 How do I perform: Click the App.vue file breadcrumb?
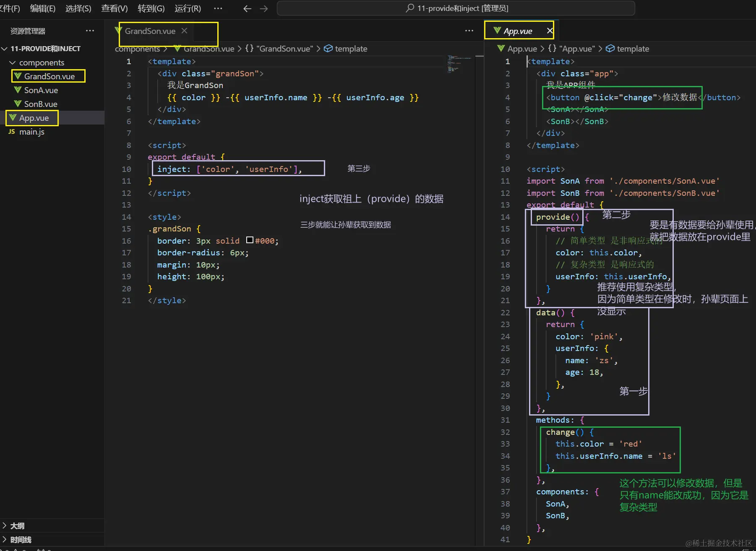click(522, 49)
